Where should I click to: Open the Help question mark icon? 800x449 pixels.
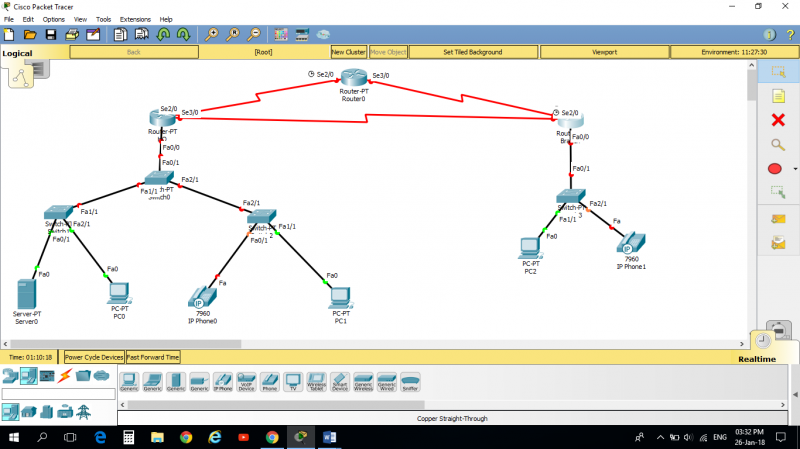coord(790,35)
